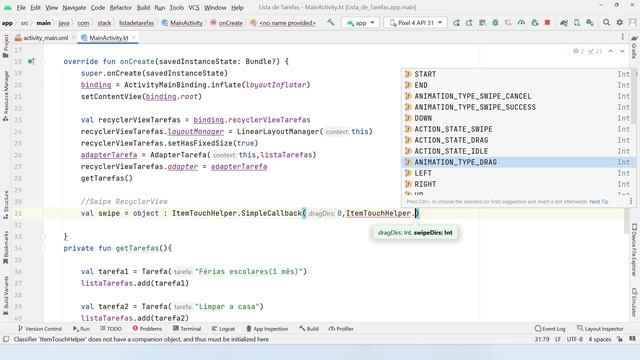Open the Problems tool window
The height and width of the screenshot is (360, 640).
(147, 329)
